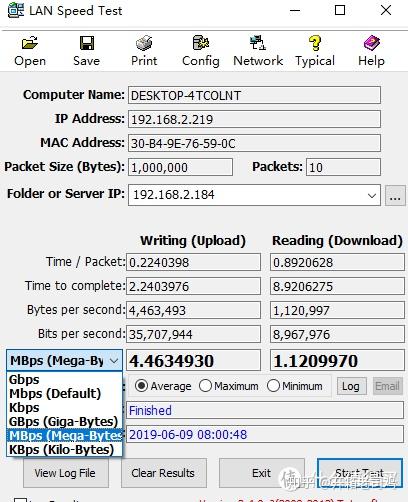Image resolution: width=408 pixels, height=502 pixels.
Task: Browse for folder with the ellipsis button
Action: tap(395, 196)
